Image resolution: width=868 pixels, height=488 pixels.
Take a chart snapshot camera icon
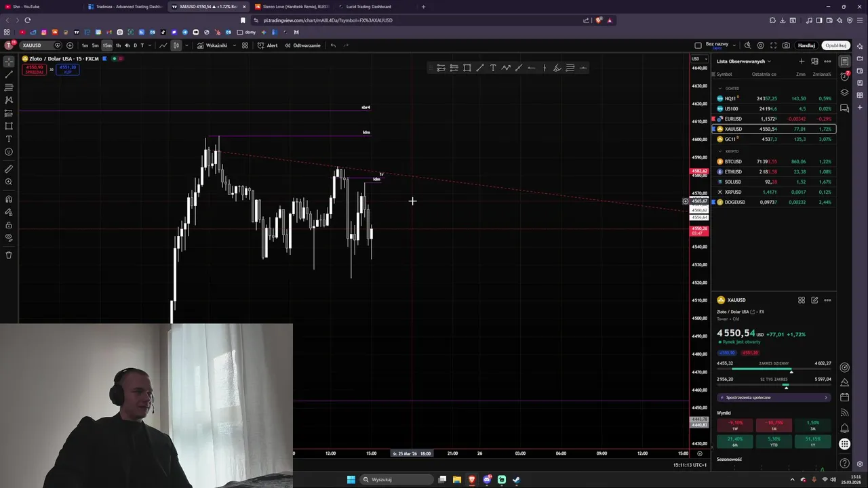point(786,45)
